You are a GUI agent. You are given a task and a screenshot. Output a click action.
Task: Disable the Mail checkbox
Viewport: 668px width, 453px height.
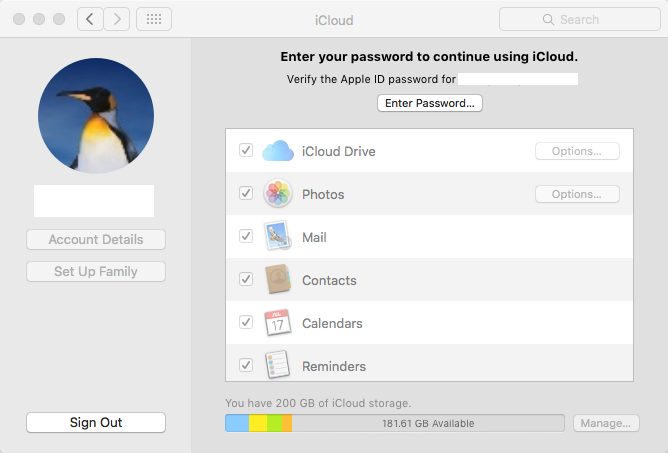pos(246,236)
